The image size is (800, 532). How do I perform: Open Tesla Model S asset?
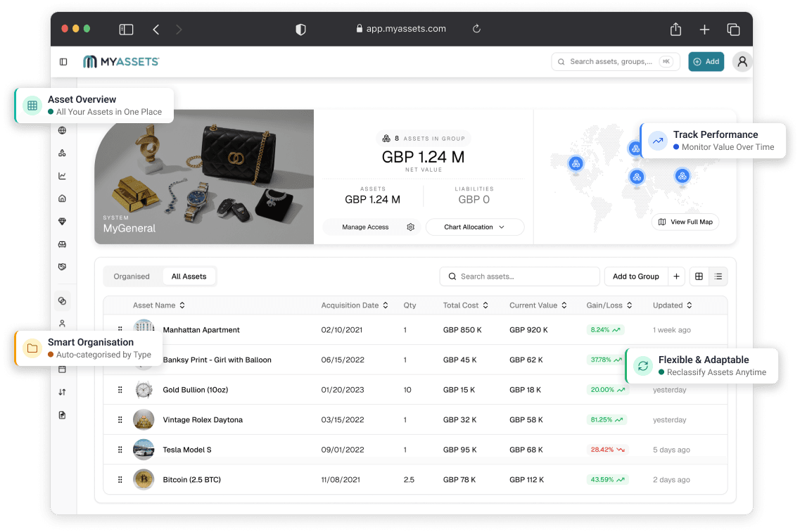coord(186,450)
